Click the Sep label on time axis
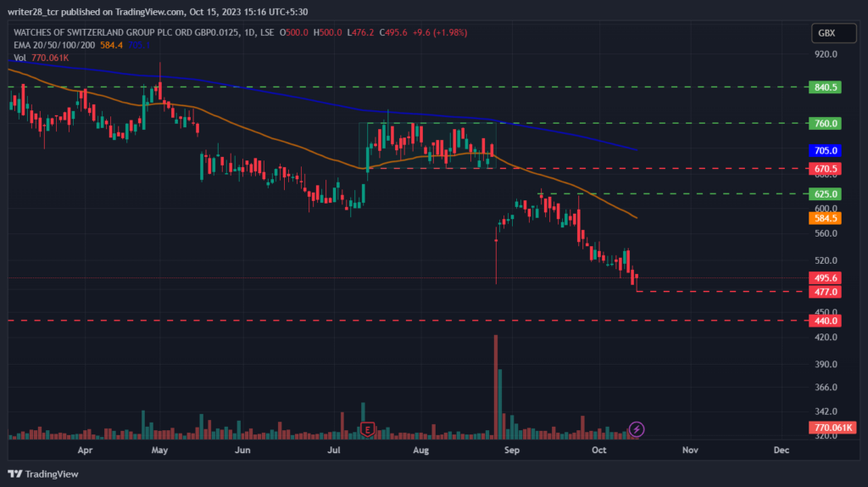This screenshot has height=487, width=868. click(512, 450)
